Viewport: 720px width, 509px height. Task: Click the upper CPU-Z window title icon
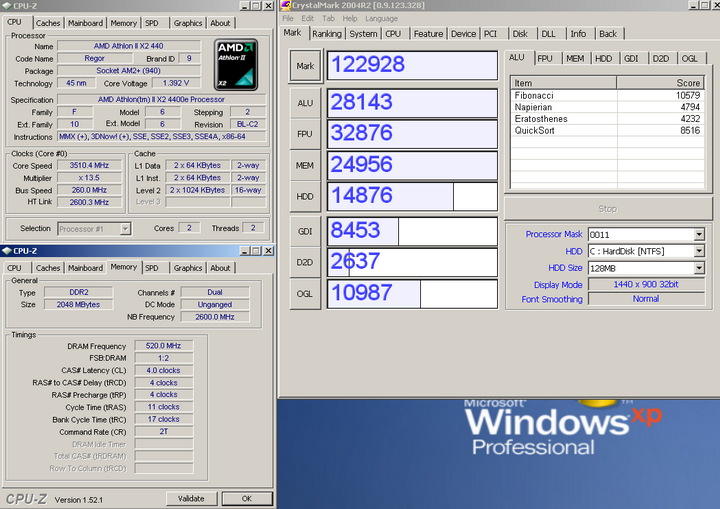tap(7, 6)
